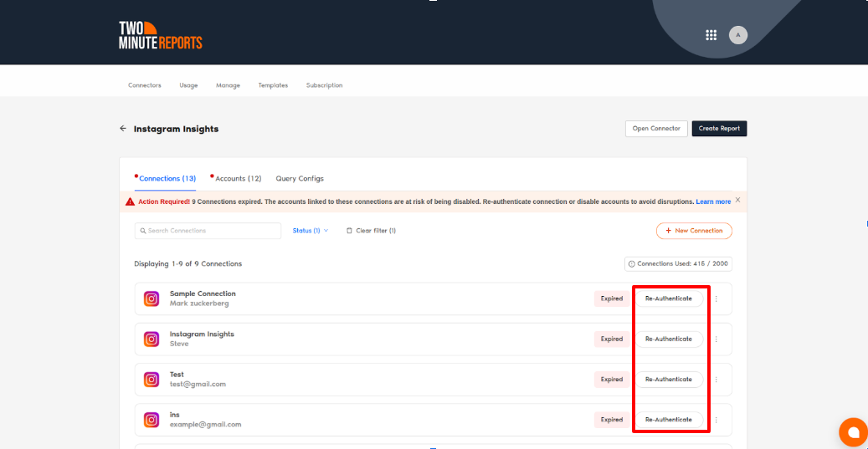Image resolution: width=868 pixels, height=449 pixels.
Task: Click the Instagram Insights page title
Action: (x=176, y=129)
